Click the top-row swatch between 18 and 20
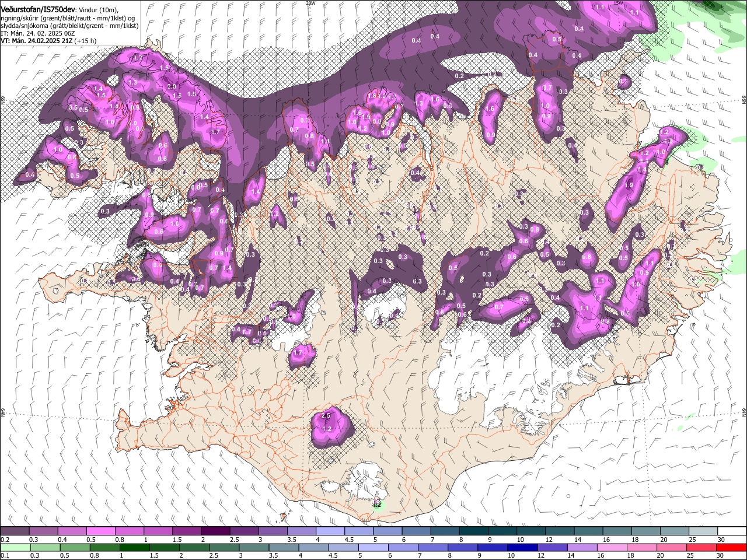This screenshot has width=747, height=560. coord(646,531)
